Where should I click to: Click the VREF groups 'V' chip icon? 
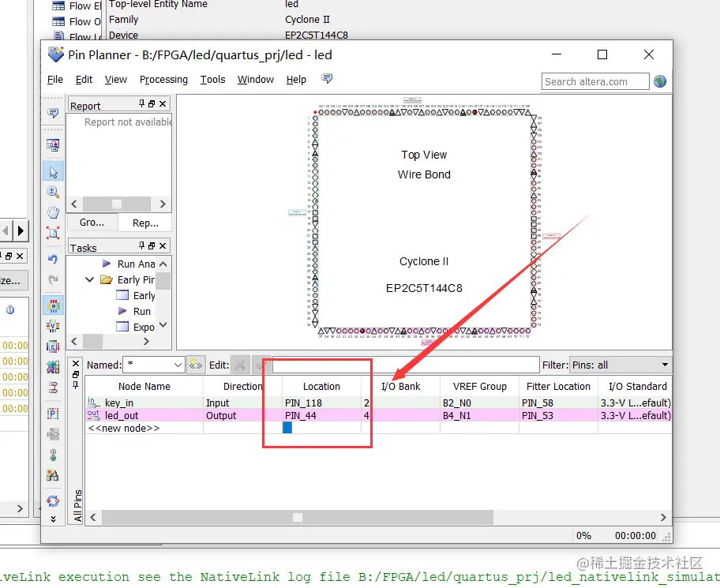(x=53, y=326)
